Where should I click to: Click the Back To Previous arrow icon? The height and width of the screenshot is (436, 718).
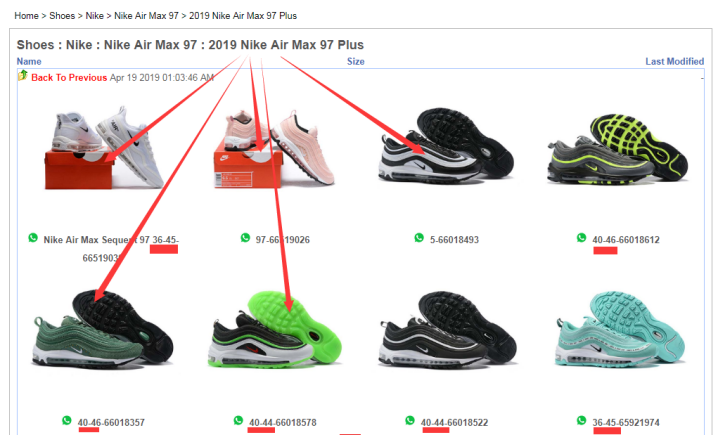[23, 76]
